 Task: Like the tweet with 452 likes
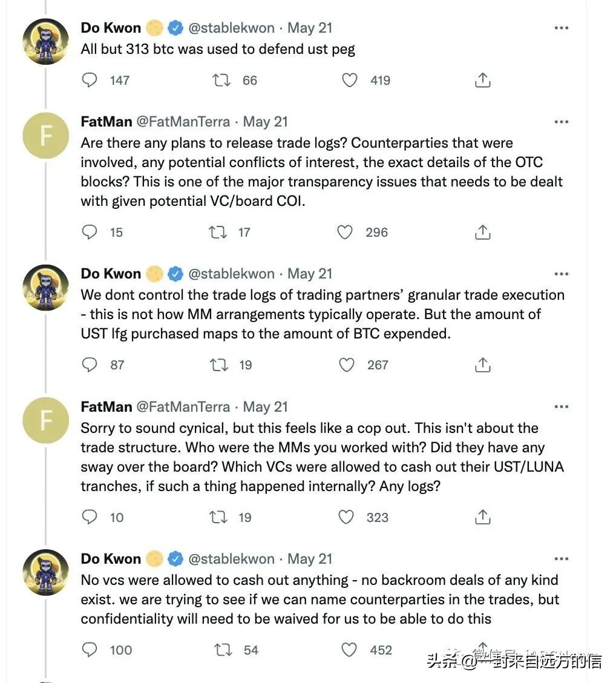pyautogui.click(x=349, y=650)
